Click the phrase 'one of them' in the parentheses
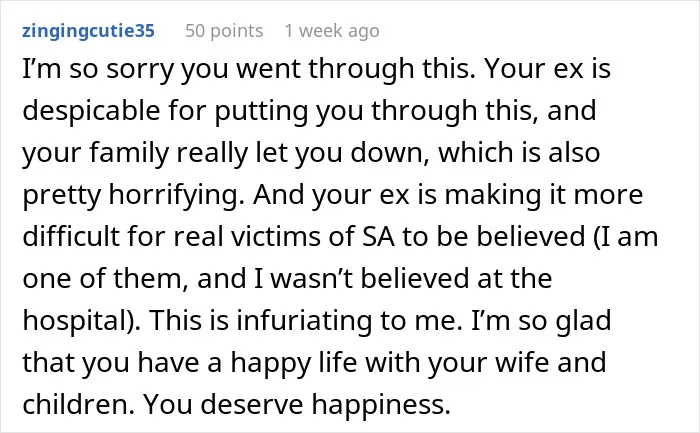 (x=104, y=279)
